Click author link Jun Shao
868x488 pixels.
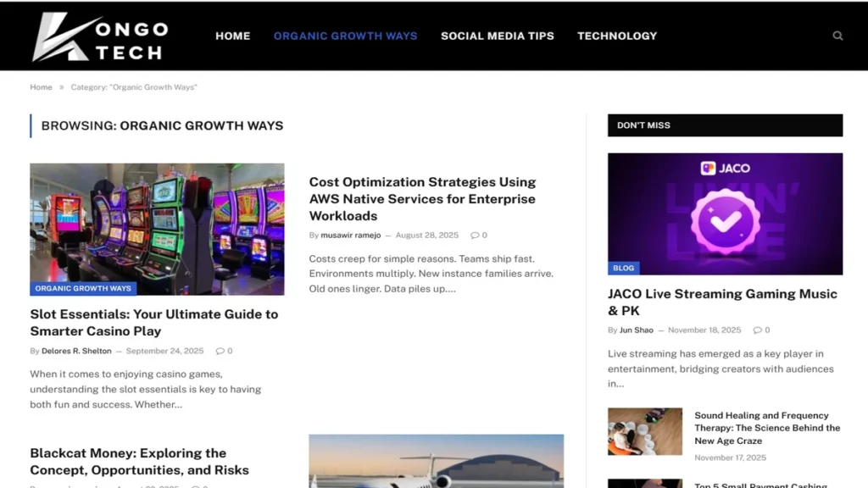point(637,330)
